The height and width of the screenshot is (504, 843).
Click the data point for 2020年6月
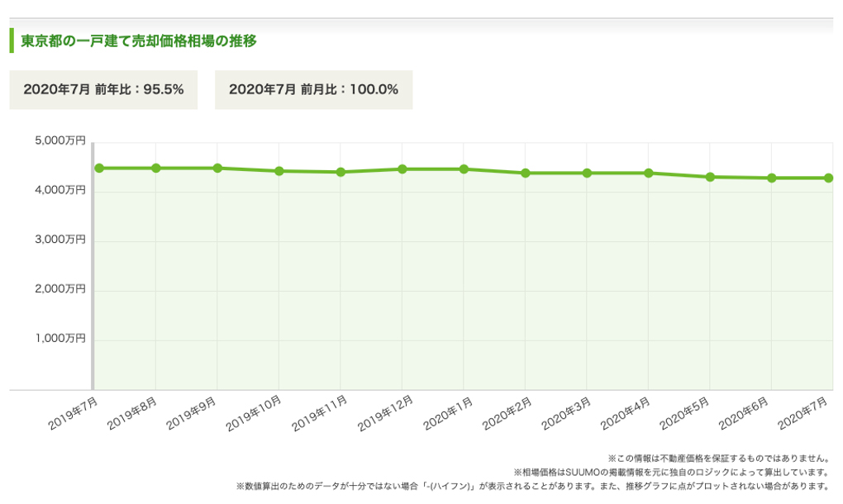click(771, 178)
